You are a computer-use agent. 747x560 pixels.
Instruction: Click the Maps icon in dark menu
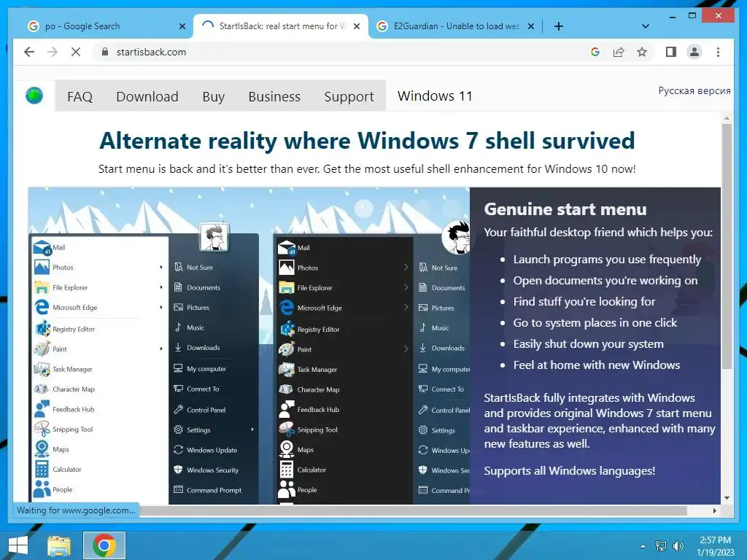coord(286,449)
